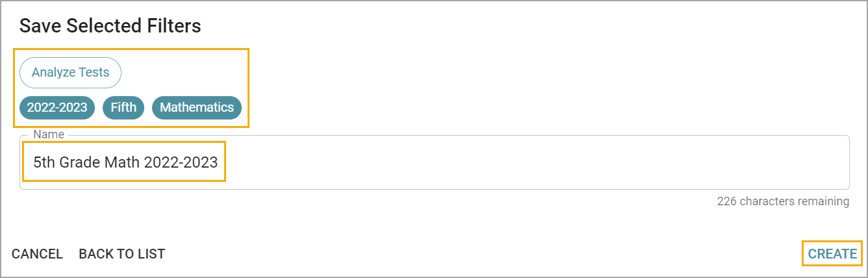
Task: Click CREATE to save the filter
Action: point(832,254)
